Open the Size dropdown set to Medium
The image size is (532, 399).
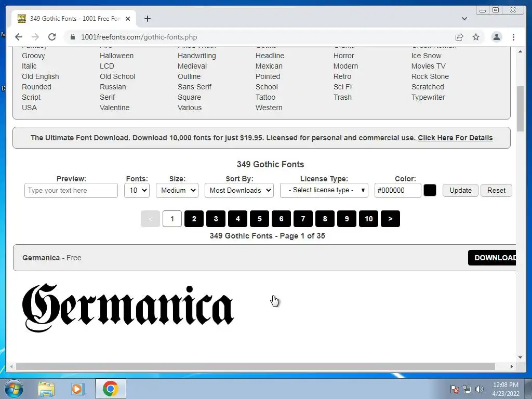177,190
